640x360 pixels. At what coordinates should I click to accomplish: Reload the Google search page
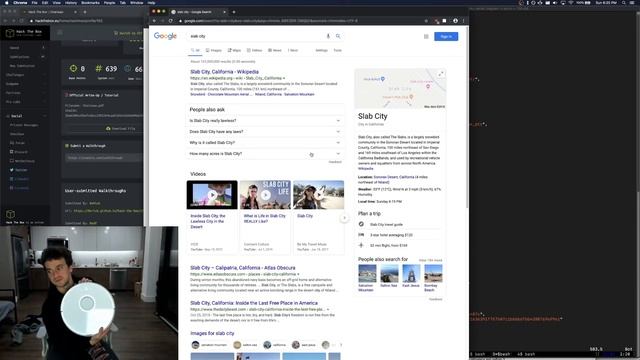tap(171, 20)
